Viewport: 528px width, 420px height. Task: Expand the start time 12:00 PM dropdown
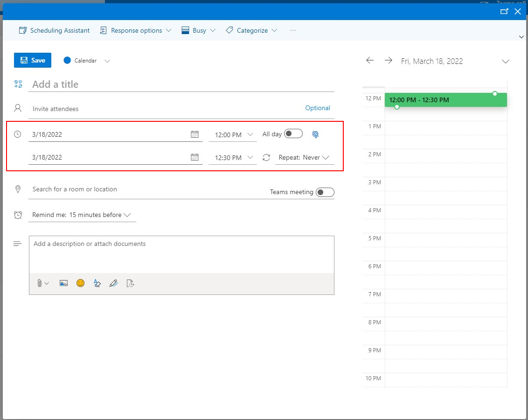click(232, 135)
